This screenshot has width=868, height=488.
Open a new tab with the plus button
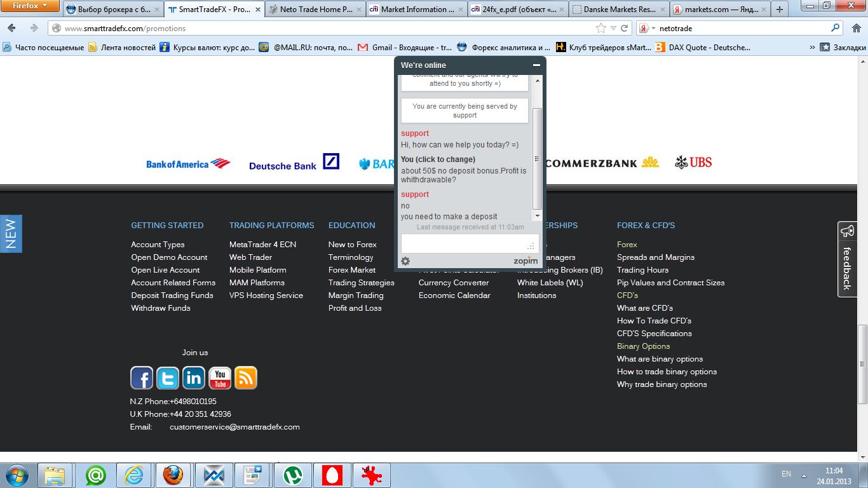pyautogui.click(x=780, y=10)
